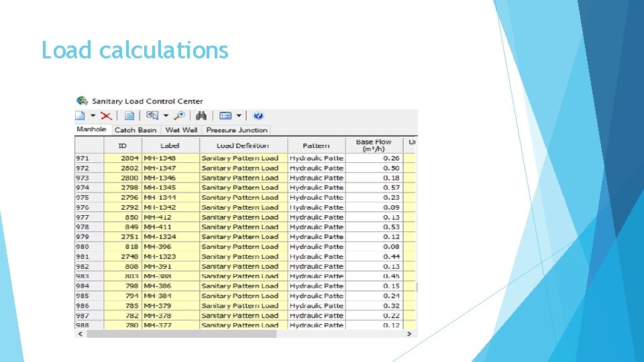The image size is (644, 362).
Task: Click base flow value 0.08 for MH-396
Action: [374, 247]
